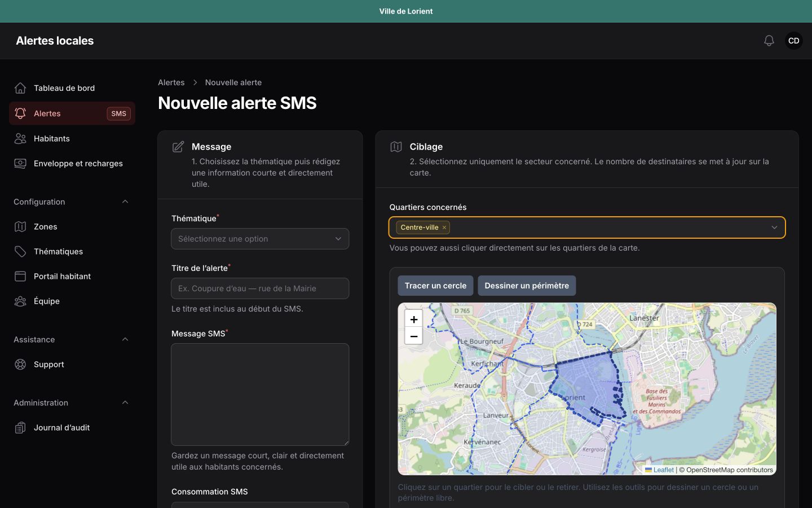Focus the Message SMS textarea
The width and height of the screenshot is (812, 508).
coord(260,395)
